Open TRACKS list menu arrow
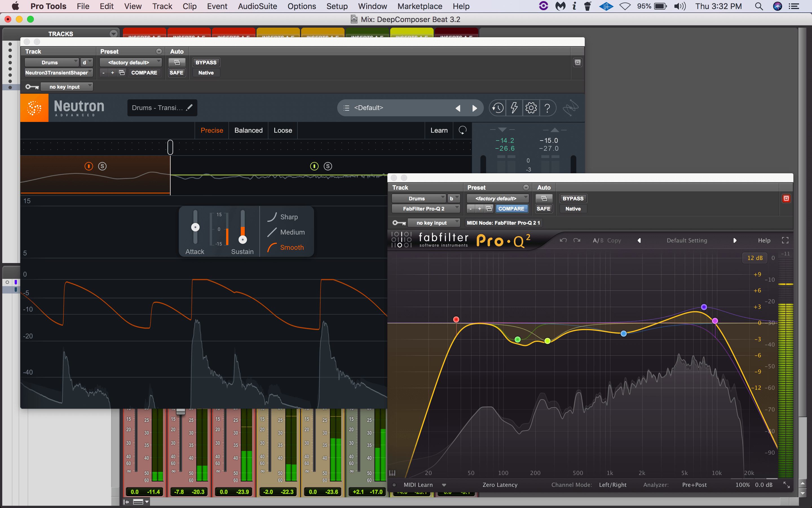Screen dimensions: 812x508 pos(113,34)
